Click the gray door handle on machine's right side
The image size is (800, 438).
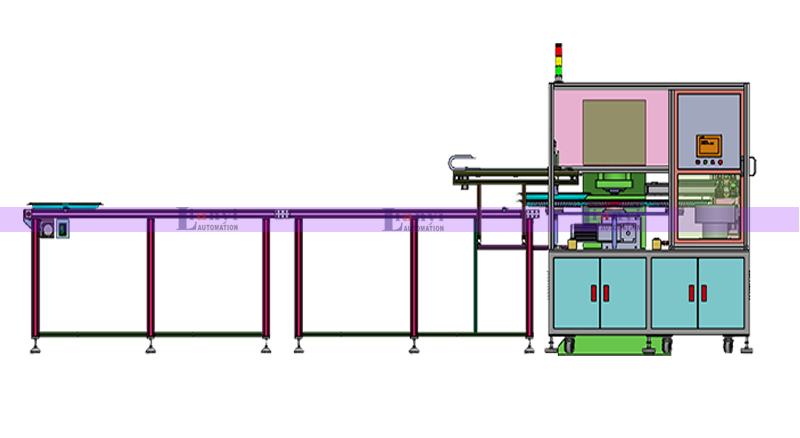coord(754,160)
